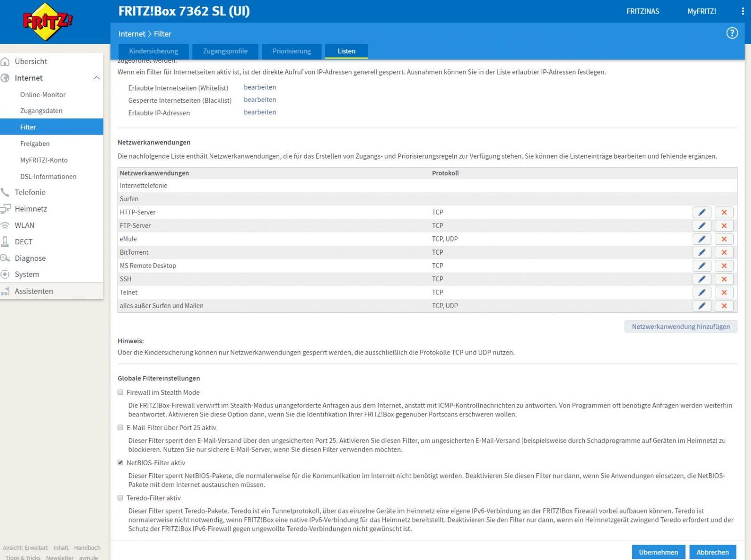Remove the SSH entry
This screenshot has height=560, width=751.
coord(724,279)
